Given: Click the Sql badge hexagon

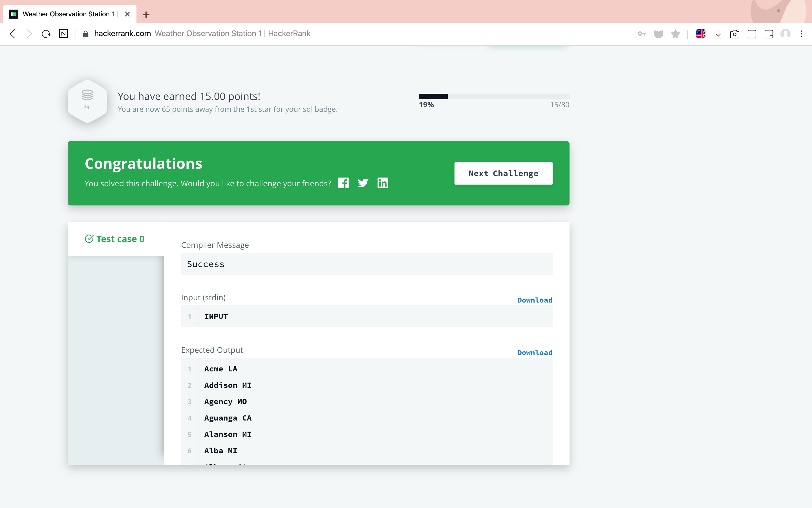Looking at the screenshot, I should (87, 101).
